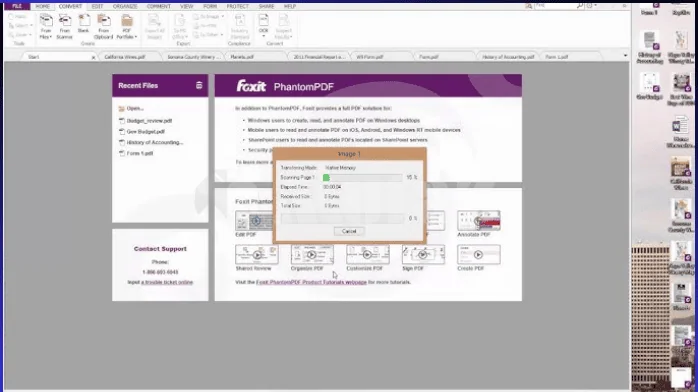This screenshot has height=392, width=698.
Task: Click the Export All Images icon
Action: tap(154, 27)
